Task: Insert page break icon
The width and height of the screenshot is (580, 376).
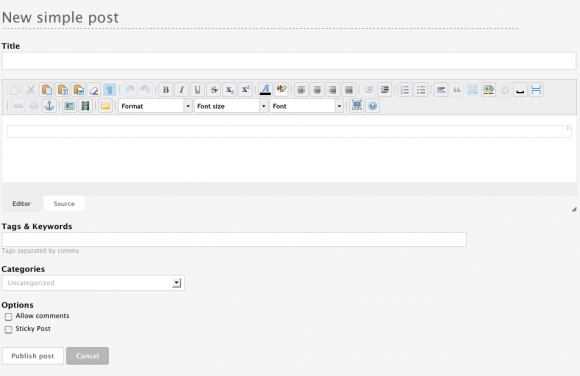Action: point(536,90)
